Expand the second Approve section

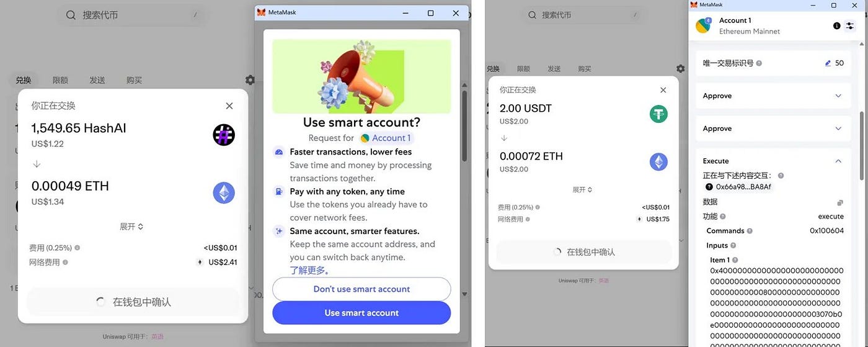(x=772, y=128)
